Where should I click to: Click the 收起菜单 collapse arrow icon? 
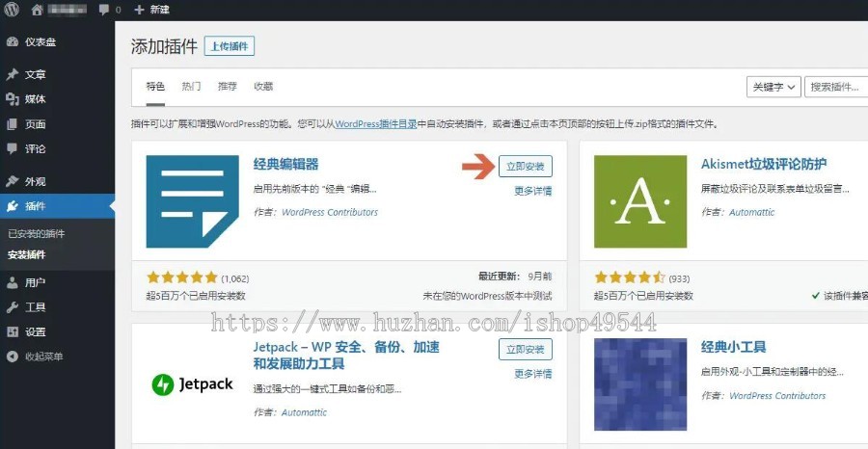coord(13,357)
